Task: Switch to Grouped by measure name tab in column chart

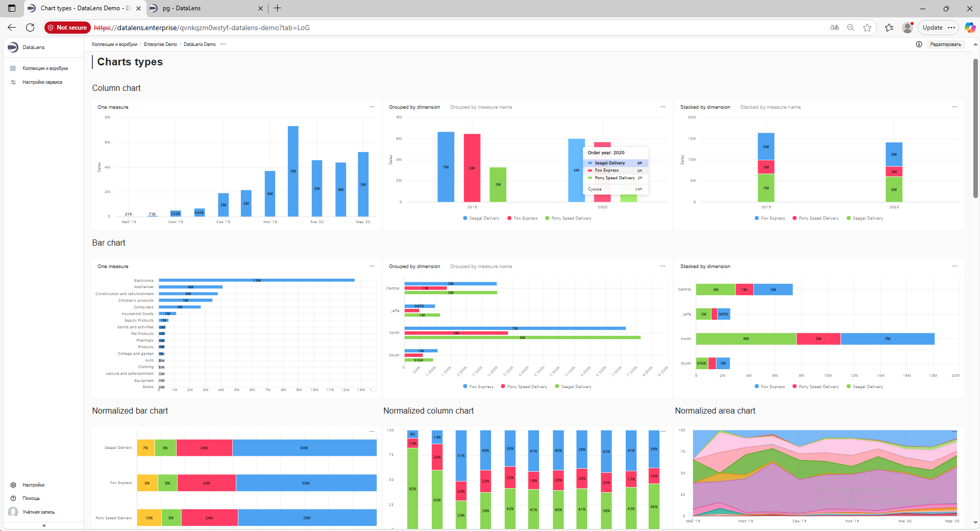Action: (480, 107)
